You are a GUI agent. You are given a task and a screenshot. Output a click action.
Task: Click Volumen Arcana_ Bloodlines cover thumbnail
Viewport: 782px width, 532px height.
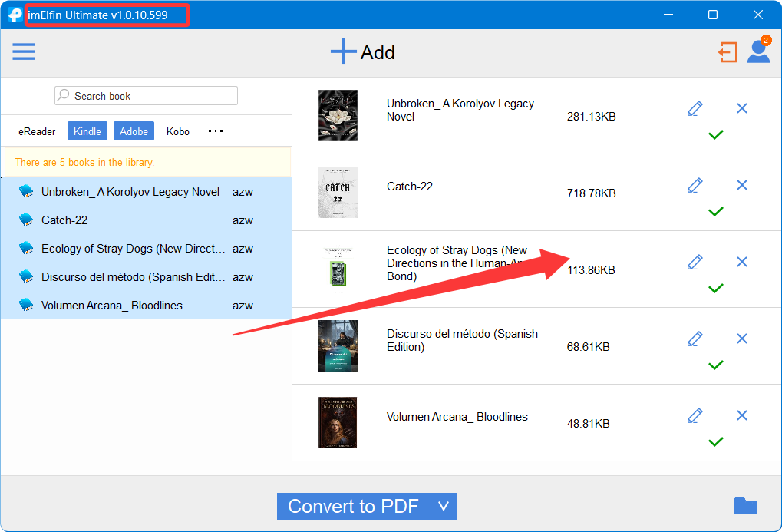pyautogui.click(x=338, y=423)
